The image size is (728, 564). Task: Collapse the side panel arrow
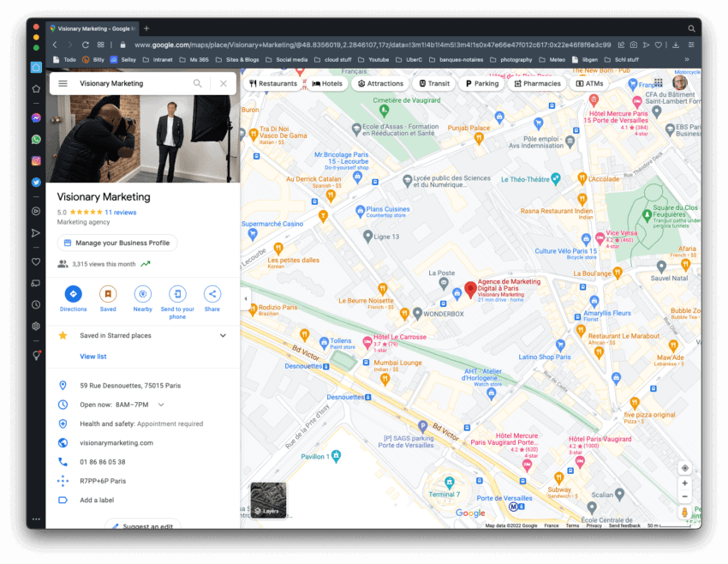pyautogui.click(x=246, y=299)
